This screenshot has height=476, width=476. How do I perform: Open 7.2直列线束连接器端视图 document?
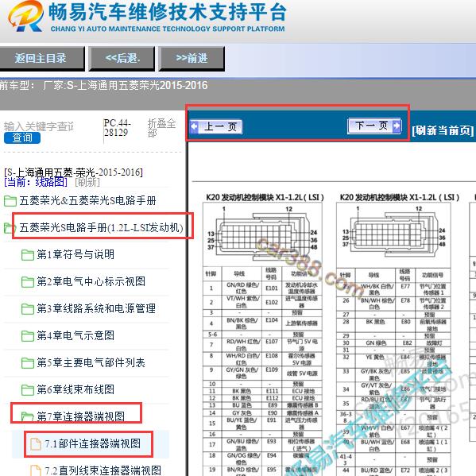103,470
